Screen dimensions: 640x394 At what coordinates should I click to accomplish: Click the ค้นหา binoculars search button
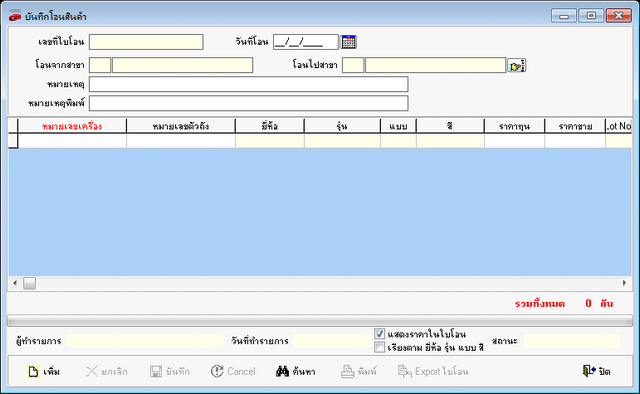(296, 371)
